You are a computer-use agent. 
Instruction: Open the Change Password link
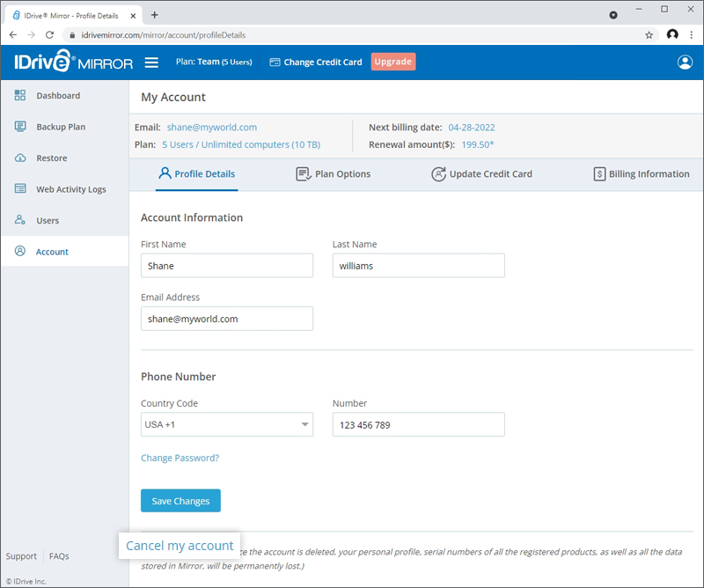pyautogui.click(x=180, y=458)
